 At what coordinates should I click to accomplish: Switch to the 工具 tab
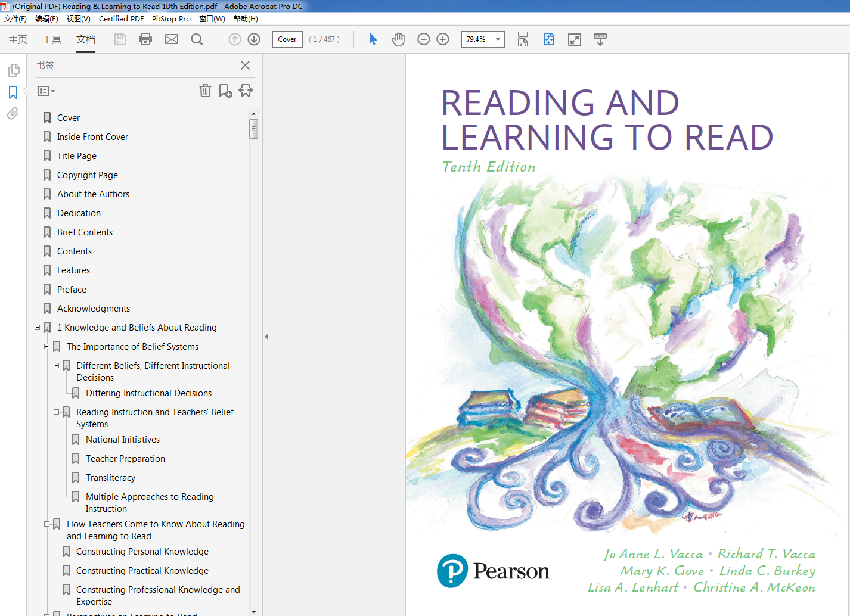tap(52, 39)
